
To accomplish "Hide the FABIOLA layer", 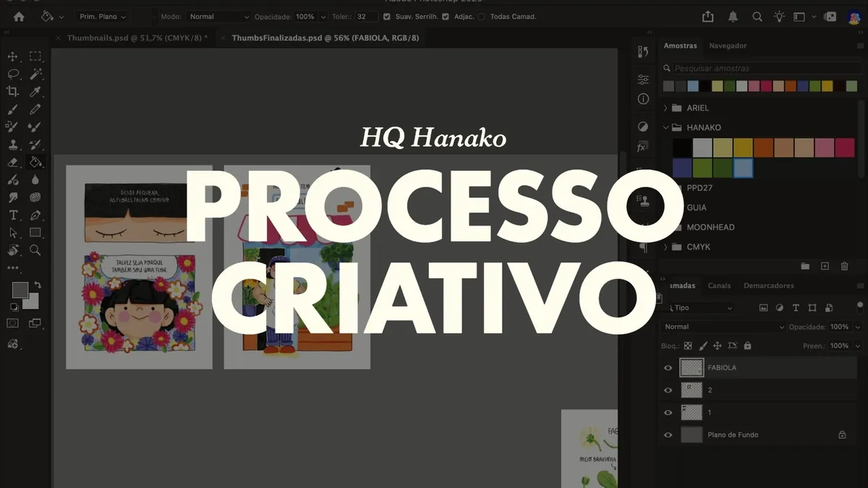I will [668, 368].
